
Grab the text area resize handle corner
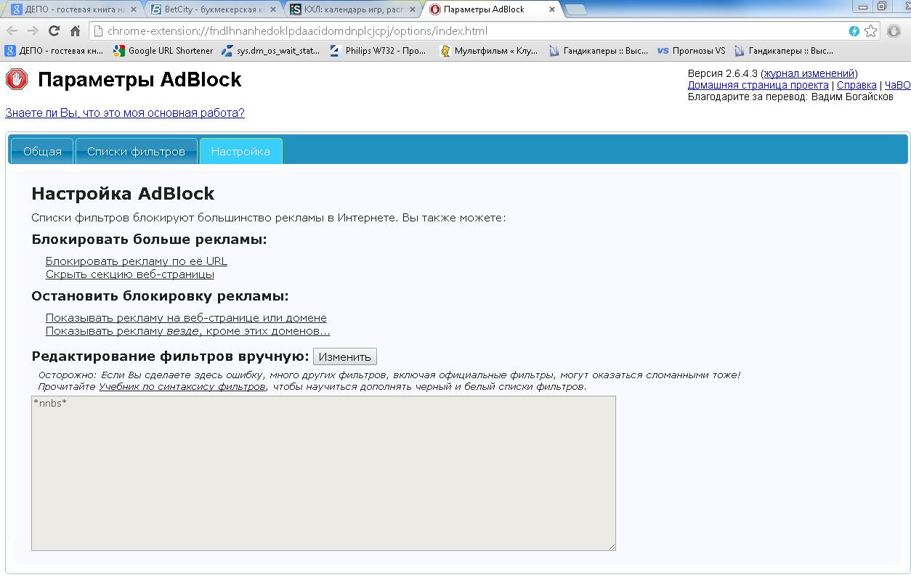[x=612, y=546]
